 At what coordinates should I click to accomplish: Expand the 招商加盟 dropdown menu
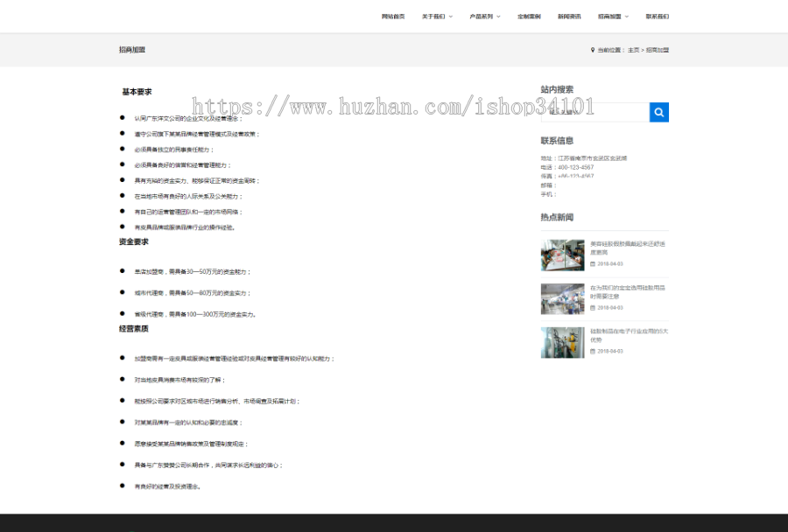609,16
